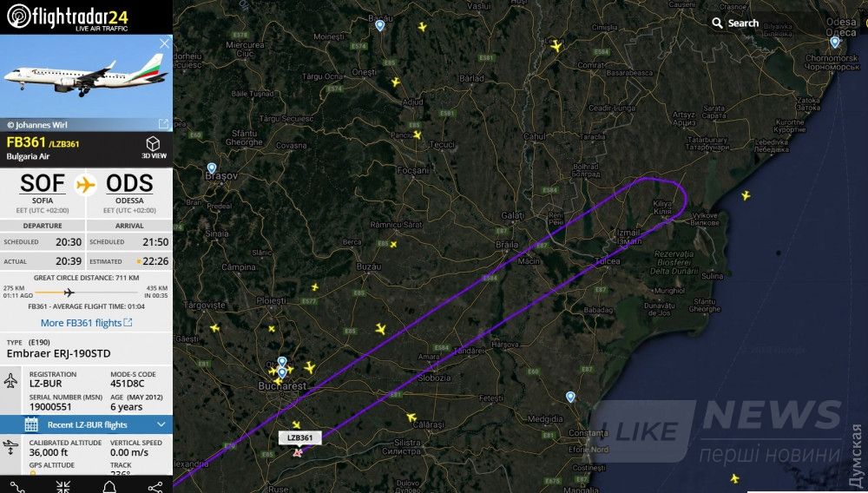Click the route icon in bottom bar
The width and height of the screenshot is (868, 493).
point(17,487)
